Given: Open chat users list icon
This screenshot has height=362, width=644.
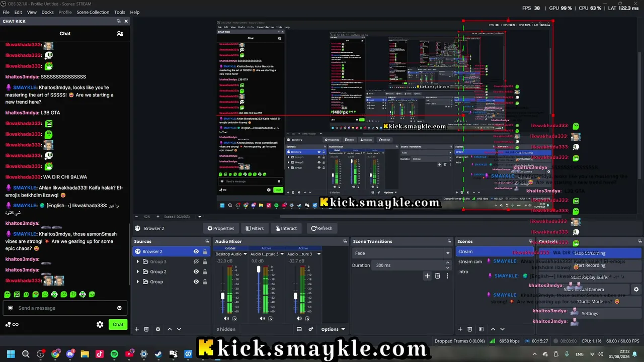Looking at the screenshot, I should [120, 34].
